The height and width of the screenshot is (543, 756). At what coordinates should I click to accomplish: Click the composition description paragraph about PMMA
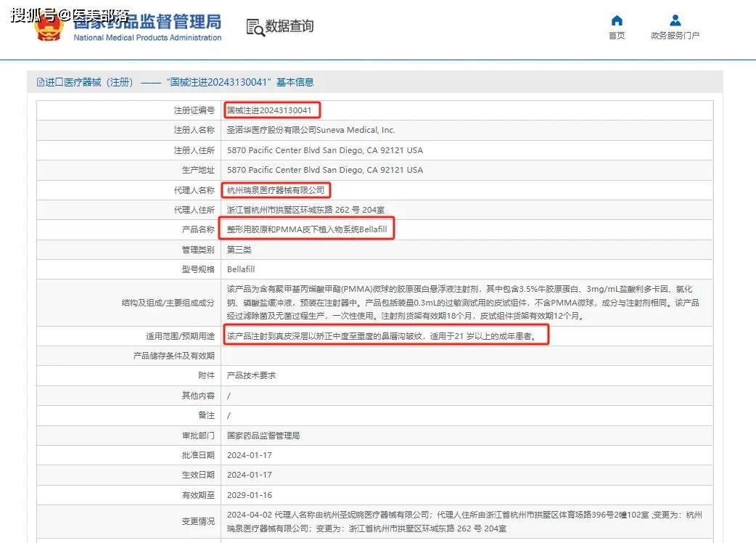pos(464,303)
